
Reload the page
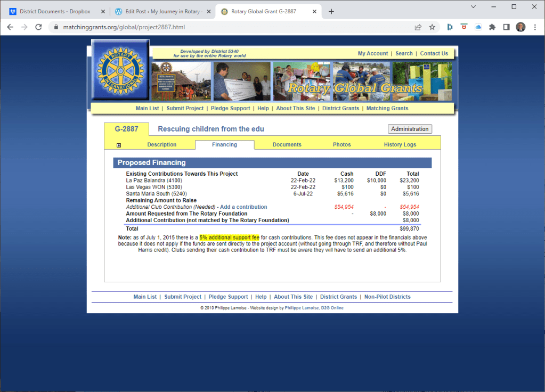38,27
